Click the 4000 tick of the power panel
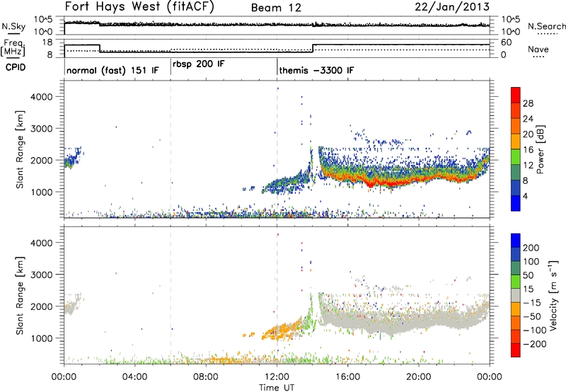Screen dimensions: 566x392 (x=42, y=97)
